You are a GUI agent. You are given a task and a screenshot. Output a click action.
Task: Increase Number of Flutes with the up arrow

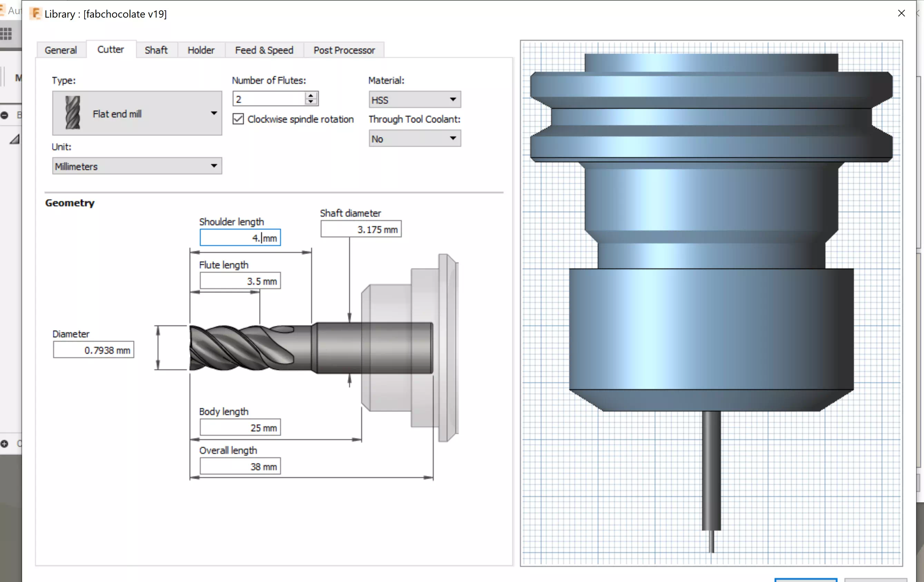(x=311, y=96)
